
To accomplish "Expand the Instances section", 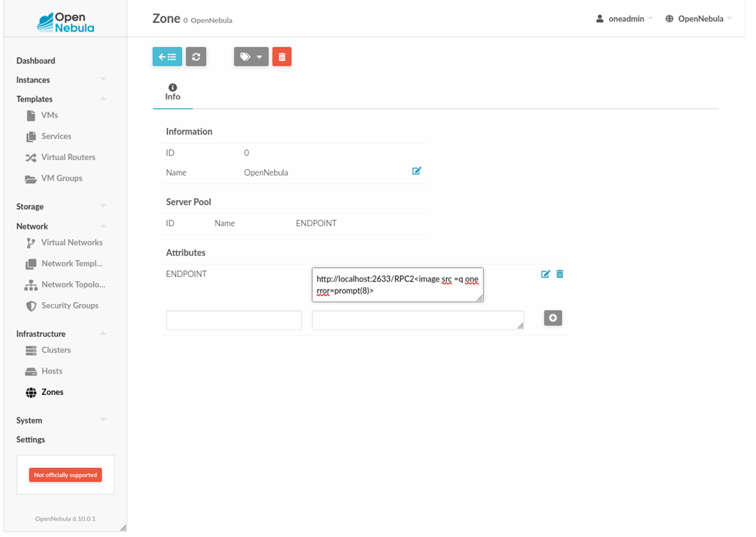I will pyautogui.click(x=61, y=80).
